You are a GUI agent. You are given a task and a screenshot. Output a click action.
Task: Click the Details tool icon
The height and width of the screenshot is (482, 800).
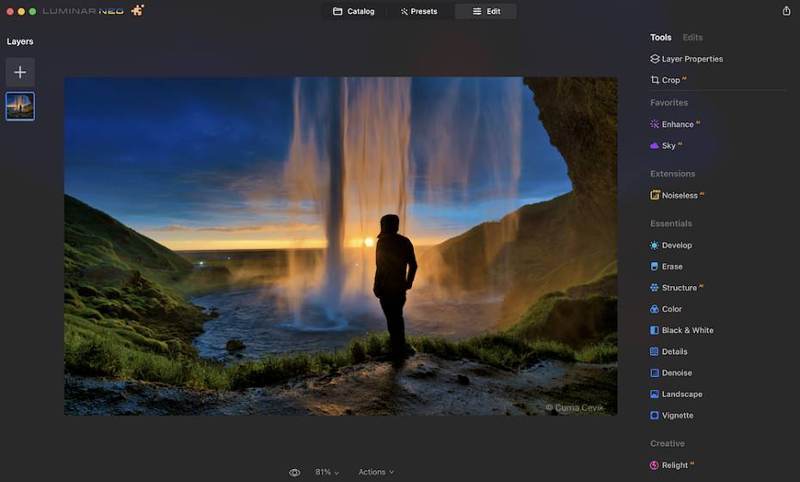[x=655, y=351]
